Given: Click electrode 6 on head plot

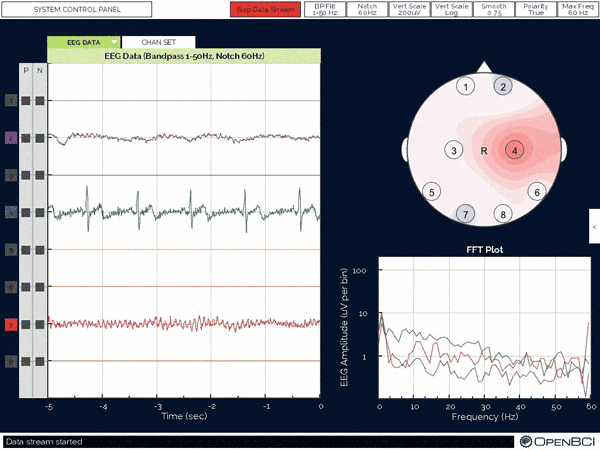Looking at the screenshot, I should click(537, 192).
